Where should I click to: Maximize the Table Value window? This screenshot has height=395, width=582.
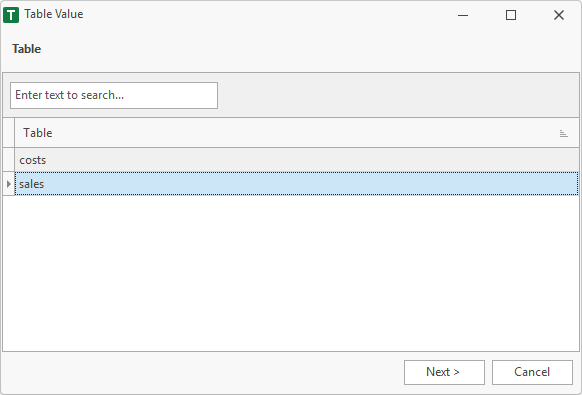tap(511, 15)
